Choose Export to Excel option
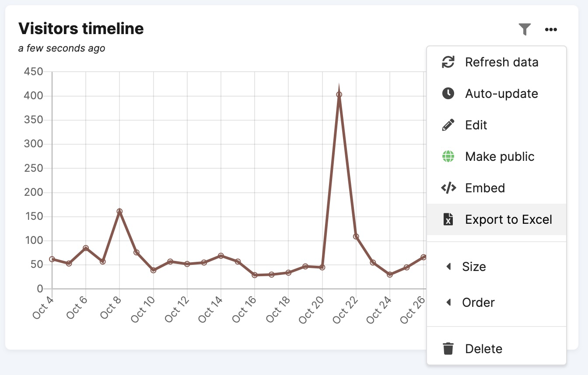Image resolution: width=588 pixels, height=375 pixels. pyautogui.click(x=508, y=219)
